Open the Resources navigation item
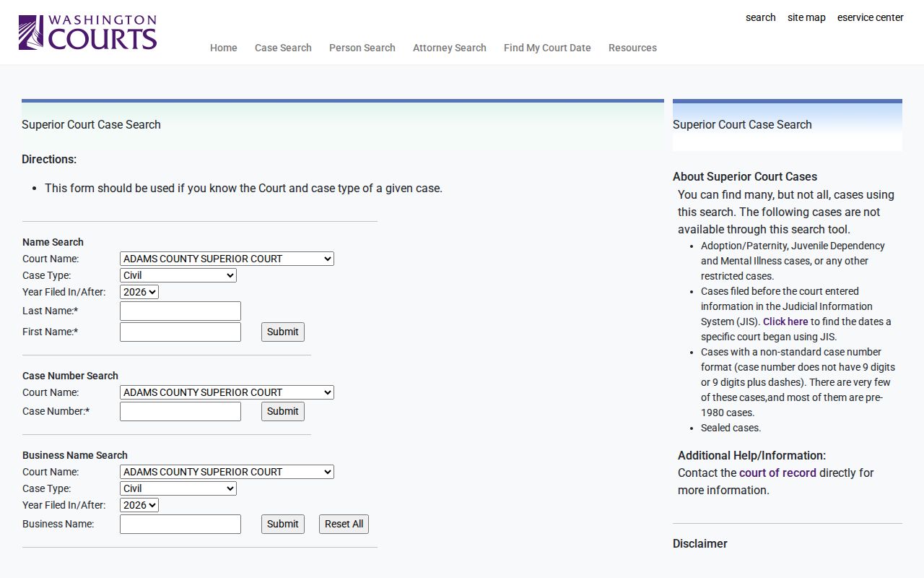This screenshot has width=924, height=578. coord(632,48)
